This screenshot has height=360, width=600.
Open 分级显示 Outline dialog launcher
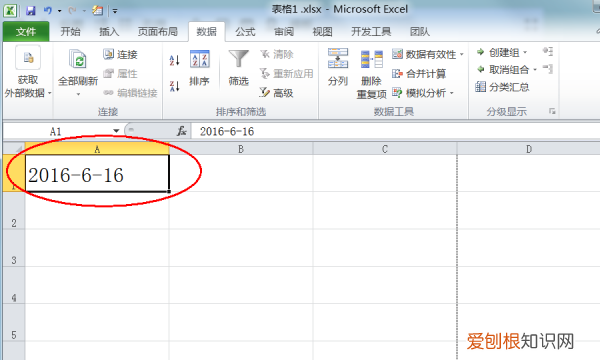point(552,111)
